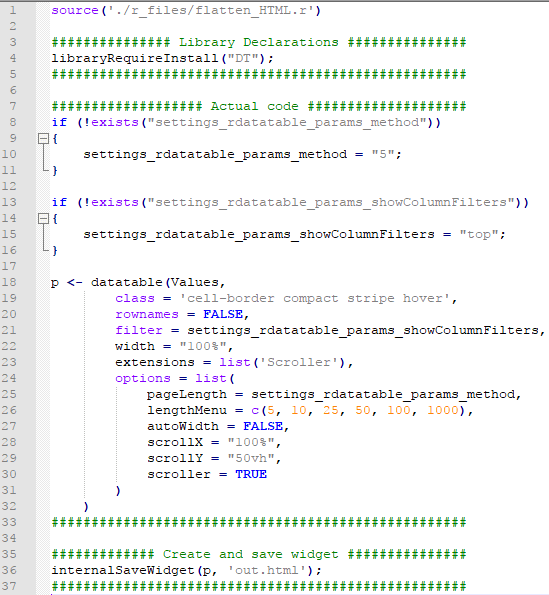Click line number 1 in the gutter

[x=13, y=10]
